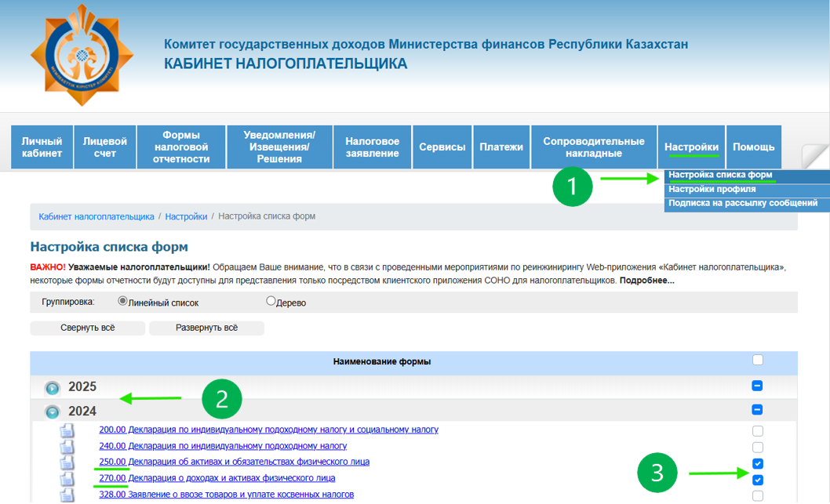The image size is (830, 504).
Task: Select the Дерево grouping radio button
Action: coord(271,301)
